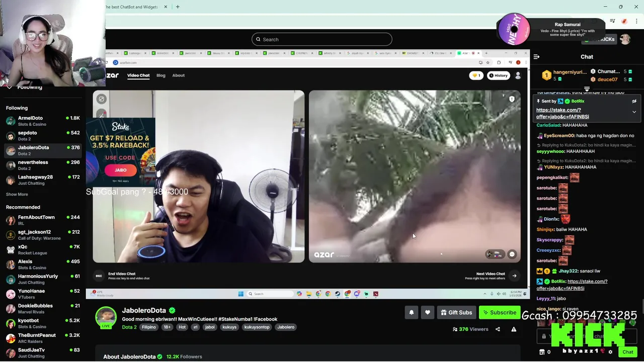Select the Filipino language tag
This screenshot has height=362, width=644.
149,327
